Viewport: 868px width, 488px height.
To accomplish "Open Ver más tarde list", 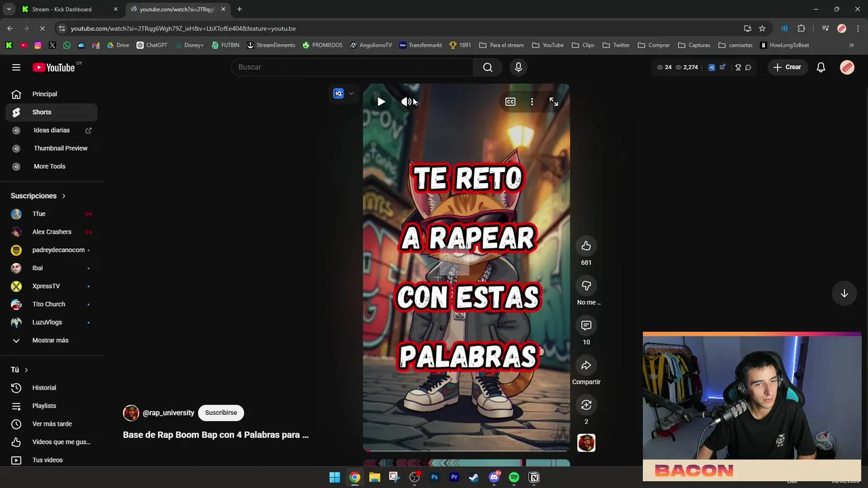I will (52, 424).
